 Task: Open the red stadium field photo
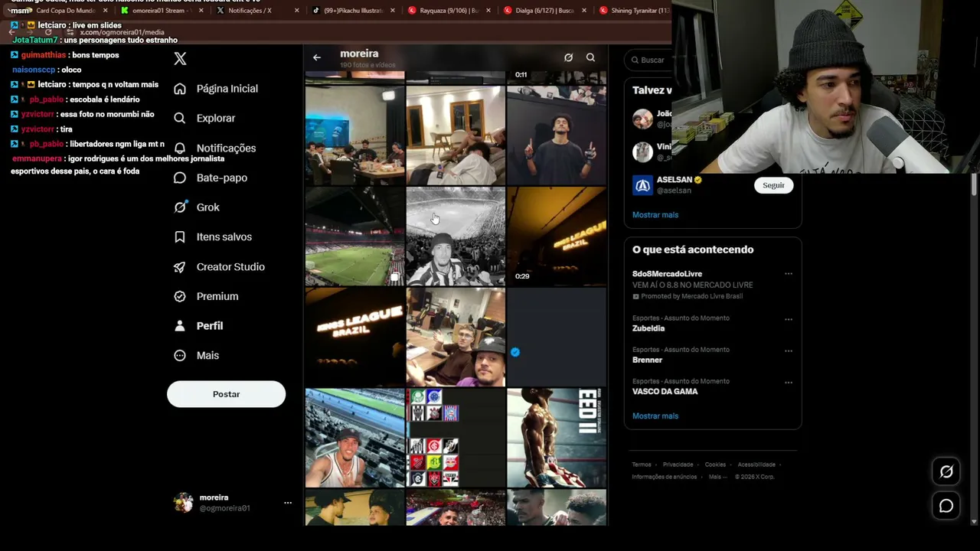(354, 236)
